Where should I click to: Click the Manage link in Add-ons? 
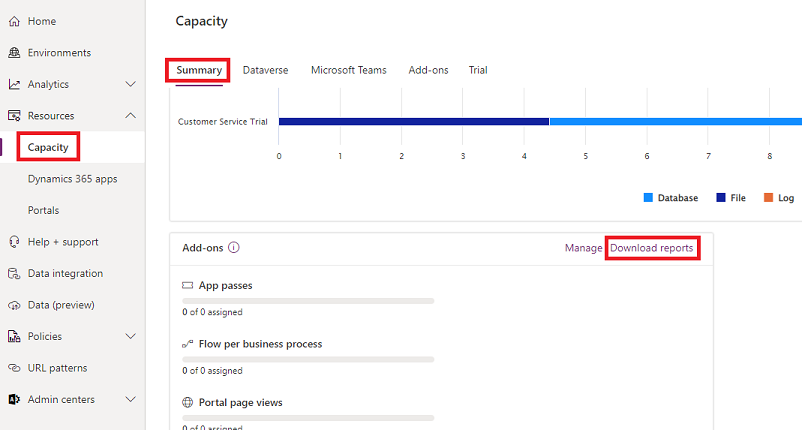583,248
